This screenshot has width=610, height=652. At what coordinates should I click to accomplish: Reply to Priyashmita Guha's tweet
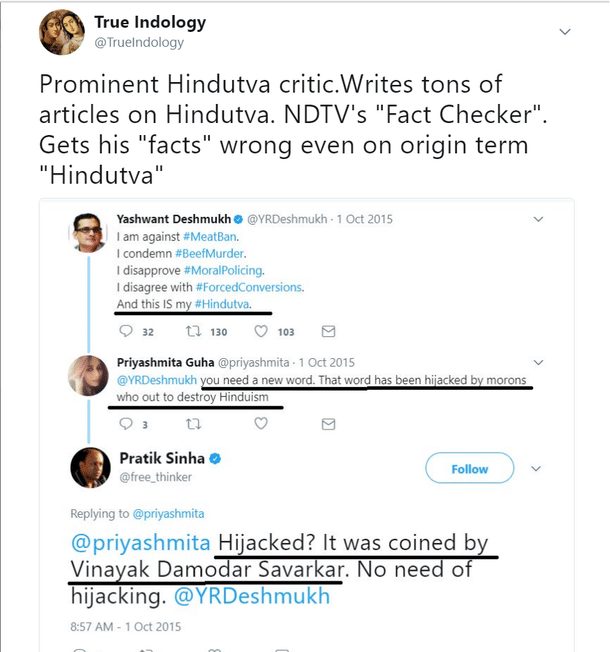(x=122, y=423)
